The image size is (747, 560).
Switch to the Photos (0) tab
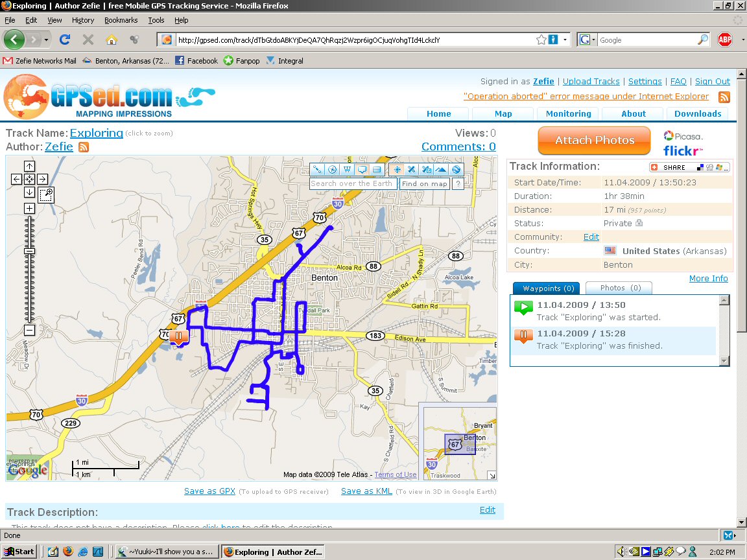tap(618, 288)
